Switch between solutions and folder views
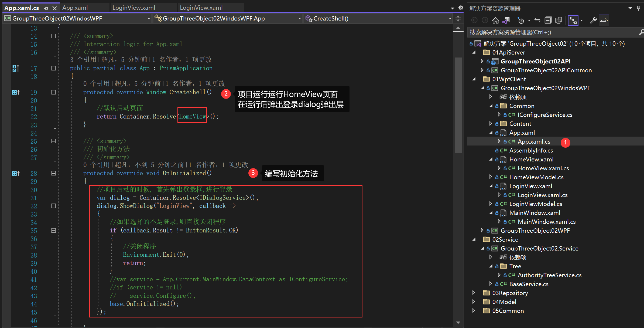Image resolution: width=644 pixels, height=328 pixels. pos(506,21)
